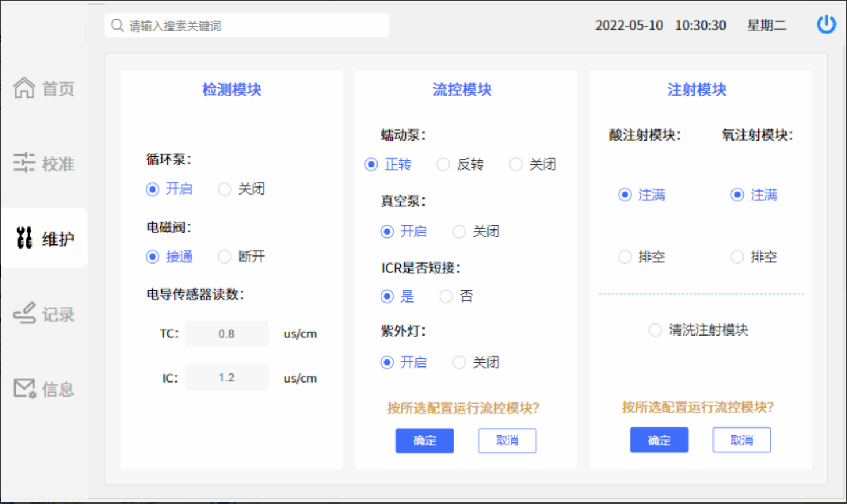Select 排空 under 酸注射模块
This screenshot has width=847, height=504.
(x=625, y=257)
